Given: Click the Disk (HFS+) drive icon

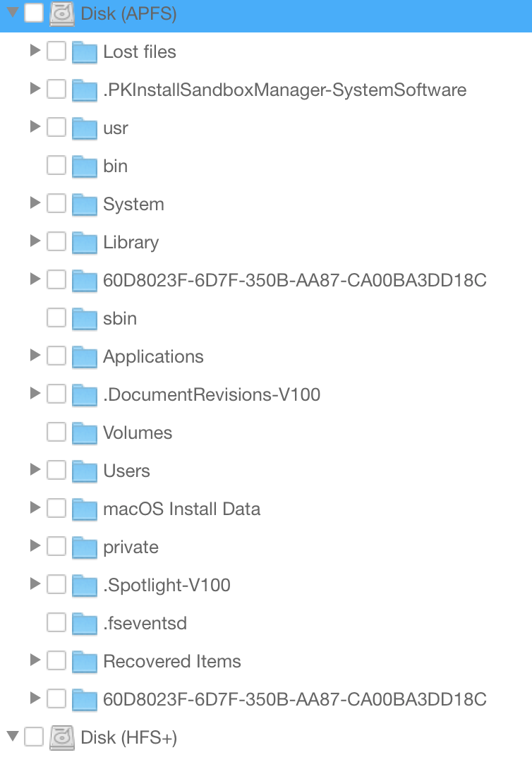Looking at the screenshot, I should tap(62, 737).
